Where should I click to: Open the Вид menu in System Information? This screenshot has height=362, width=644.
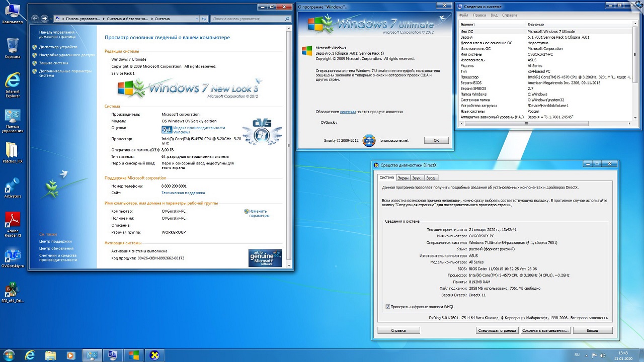click(x=494, y=15)
